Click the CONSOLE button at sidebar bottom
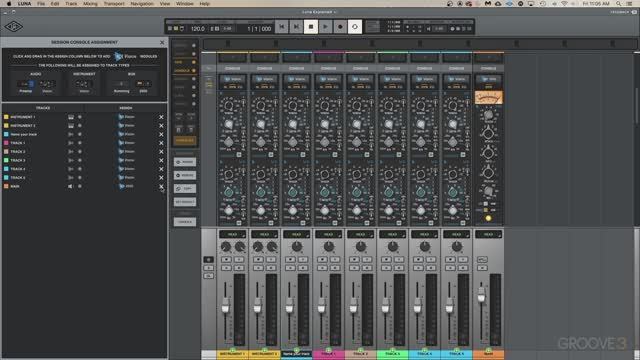This screenshot has width=640, height=360. 185,222
